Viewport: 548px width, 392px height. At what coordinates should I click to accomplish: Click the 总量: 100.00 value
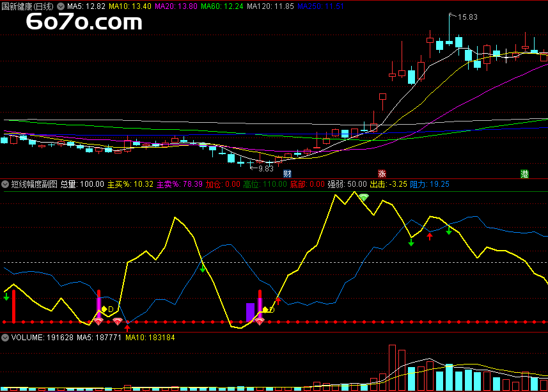pyautogui.click(x=82, y=184)
